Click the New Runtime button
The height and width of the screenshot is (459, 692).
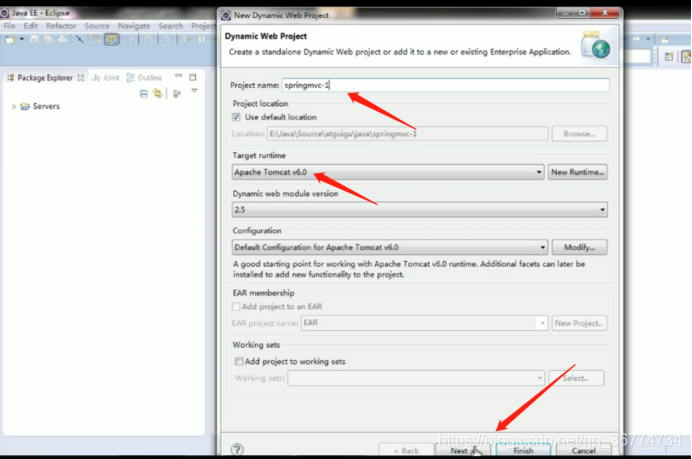[577, 172]
